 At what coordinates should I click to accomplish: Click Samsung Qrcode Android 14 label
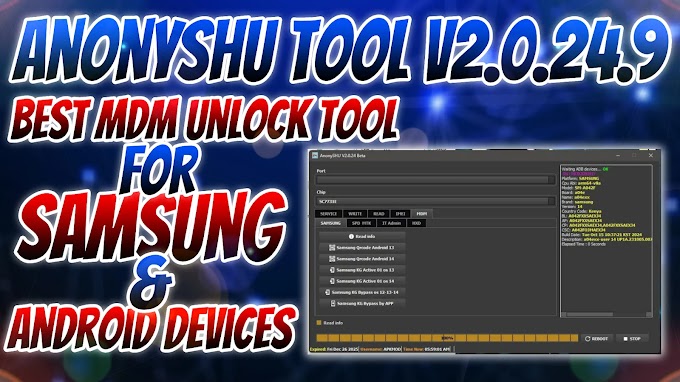(x=365, y=259)
